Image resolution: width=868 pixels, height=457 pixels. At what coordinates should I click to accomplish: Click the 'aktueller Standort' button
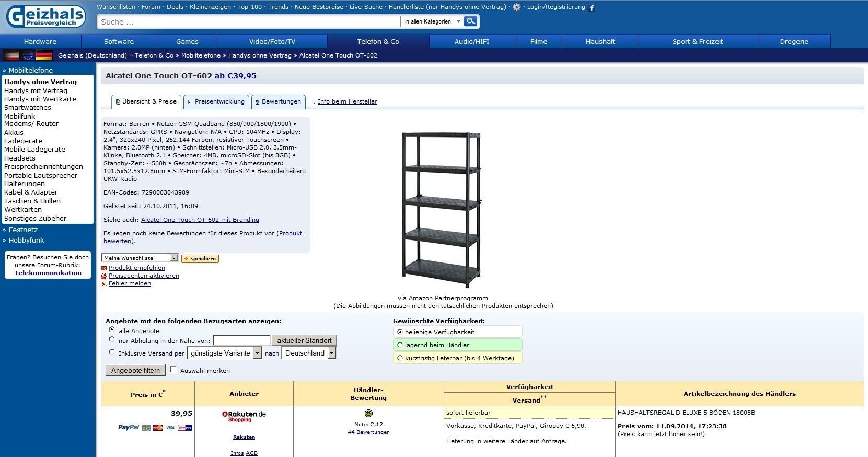click(x=304, y=340)
